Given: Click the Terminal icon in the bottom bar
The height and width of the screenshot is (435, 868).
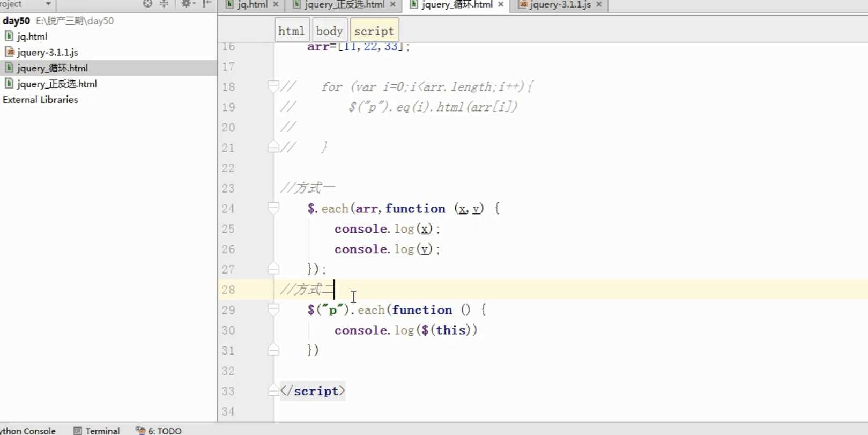Looking at the screenshot, I should 78,431.
